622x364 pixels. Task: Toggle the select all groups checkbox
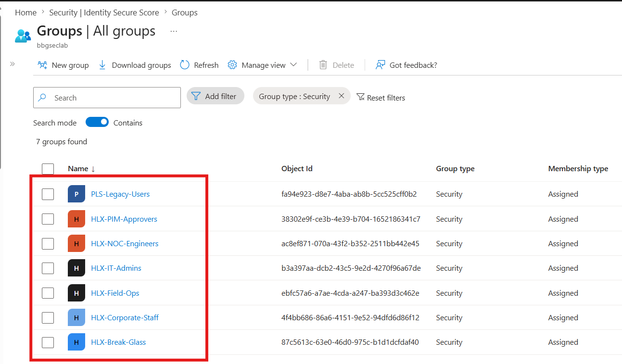click(48, 169)
